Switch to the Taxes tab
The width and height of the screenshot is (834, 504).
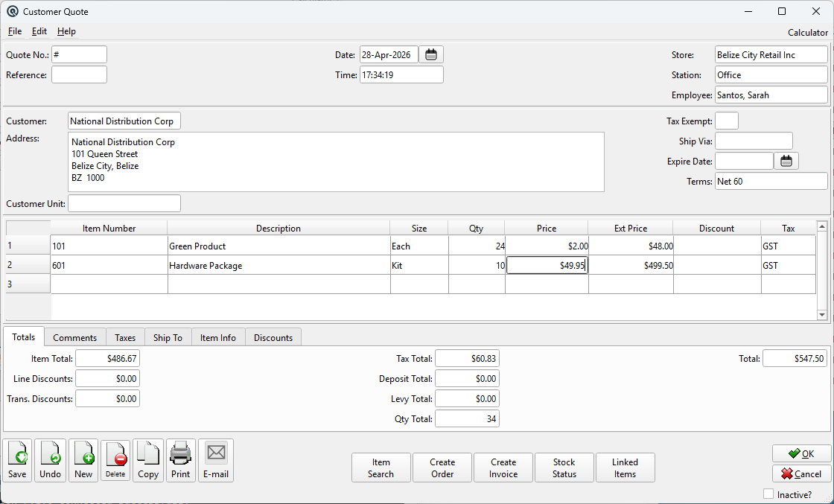tap(125, 337)
